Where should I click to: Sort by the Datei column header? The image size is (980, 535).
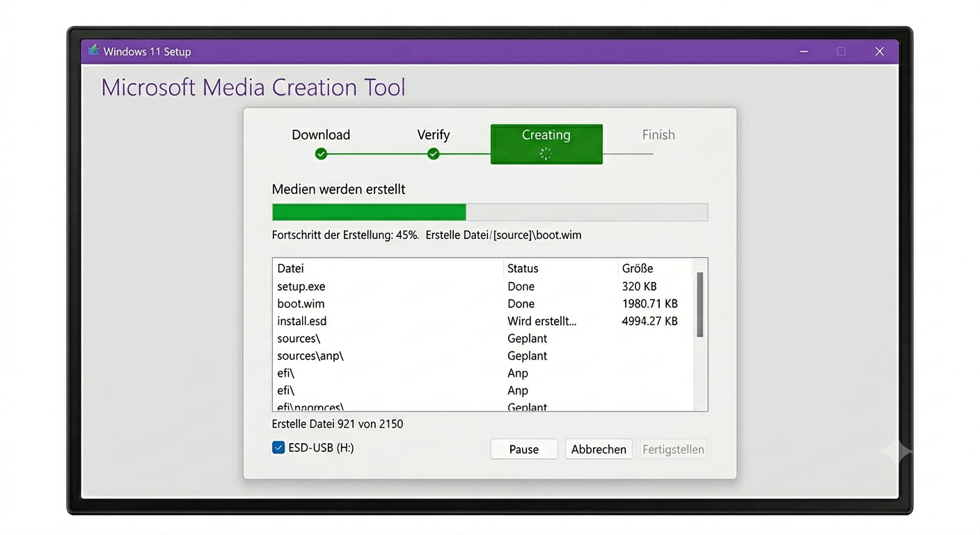(291, 268)
